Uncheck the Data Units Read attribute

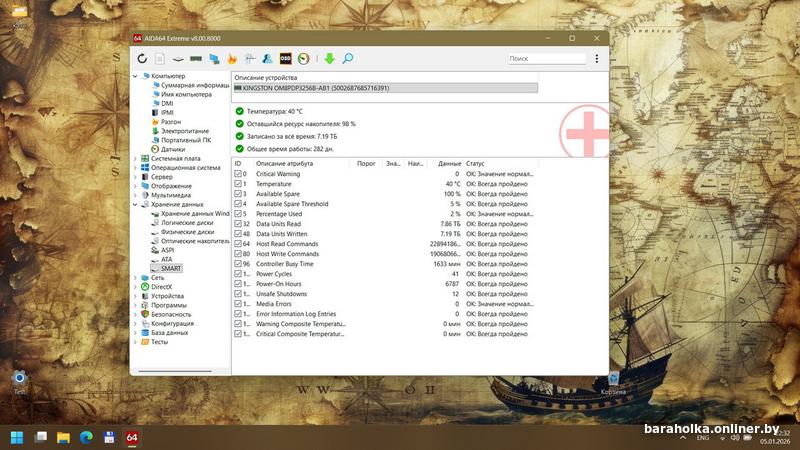238,224
